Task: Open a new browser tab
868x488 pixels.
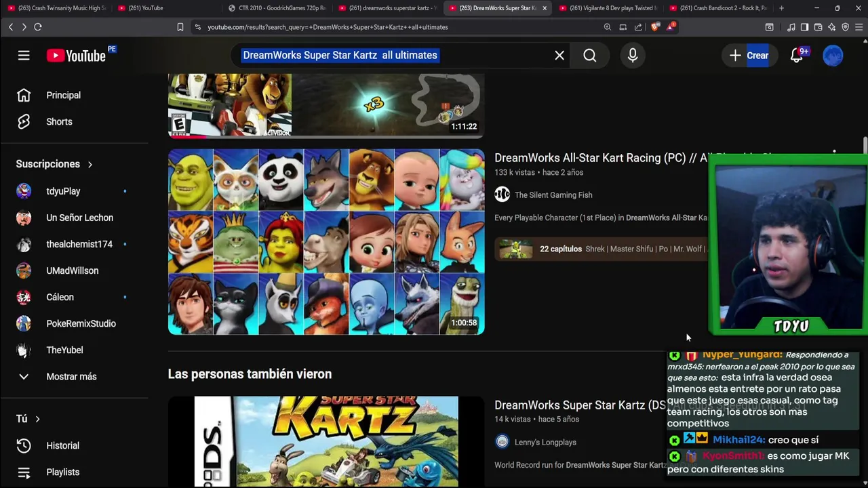Action: (x=781, y=8)
